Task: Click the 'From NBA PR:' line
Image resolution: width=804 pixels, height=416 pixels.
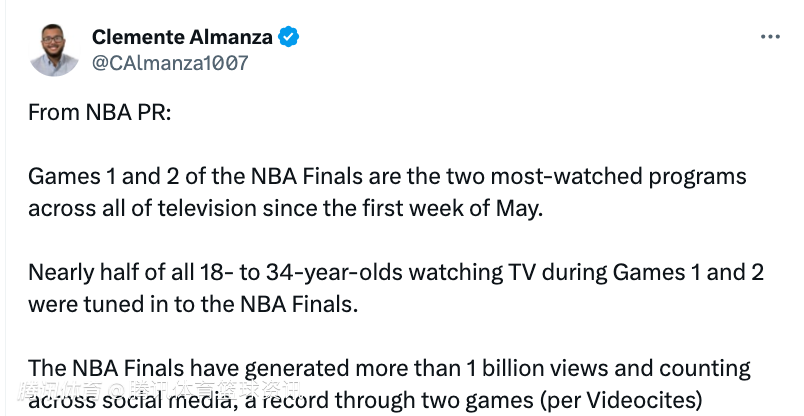Action: point(99,112)
